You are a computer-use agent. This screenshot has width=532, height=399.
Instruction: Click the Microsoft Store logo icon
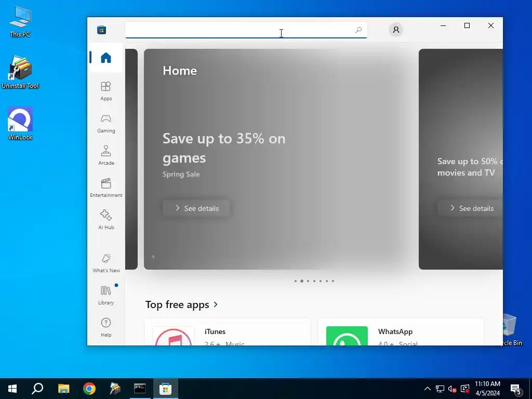pyautogui.click(x=101, y=30)
